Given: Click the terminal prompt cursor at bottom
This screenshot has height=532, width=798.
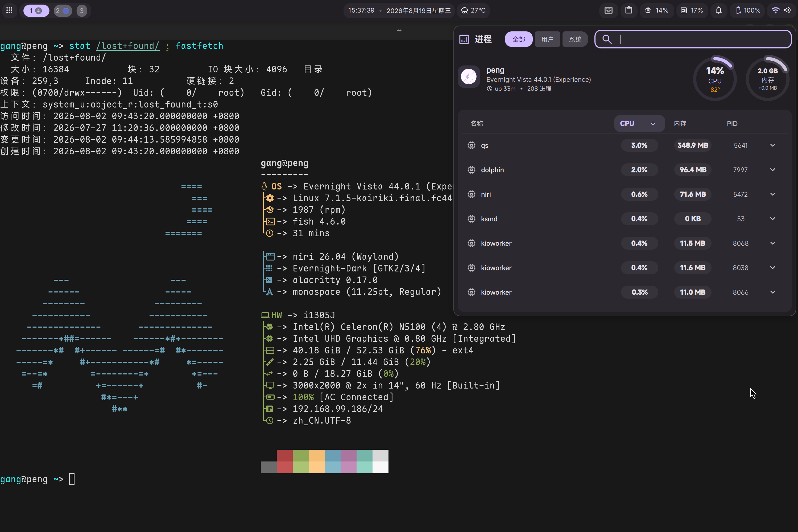Looking at the screenshot, I should pyautogui.click(x=72, y=479).
